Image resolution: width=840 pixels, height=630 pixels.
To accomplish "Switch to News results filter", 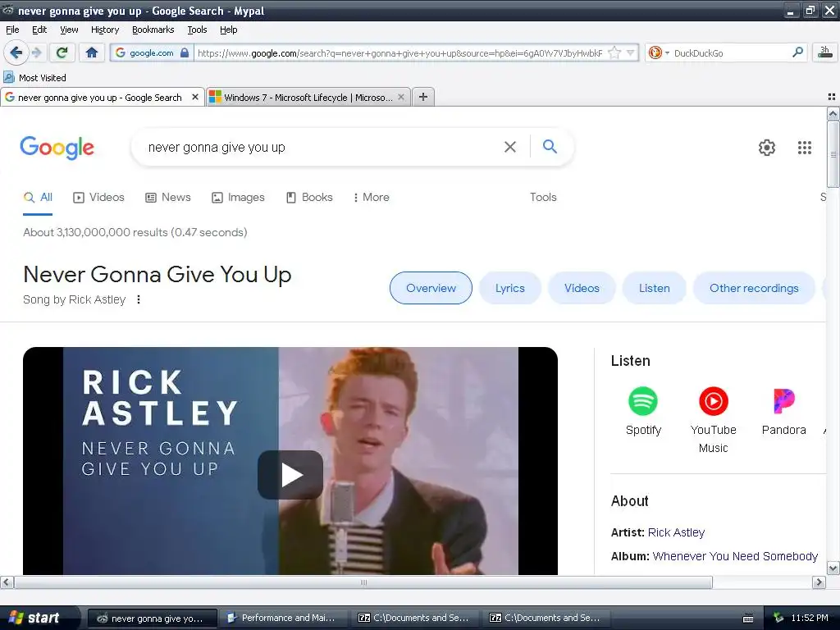I will pyautogui.click(x=168, y=197).
